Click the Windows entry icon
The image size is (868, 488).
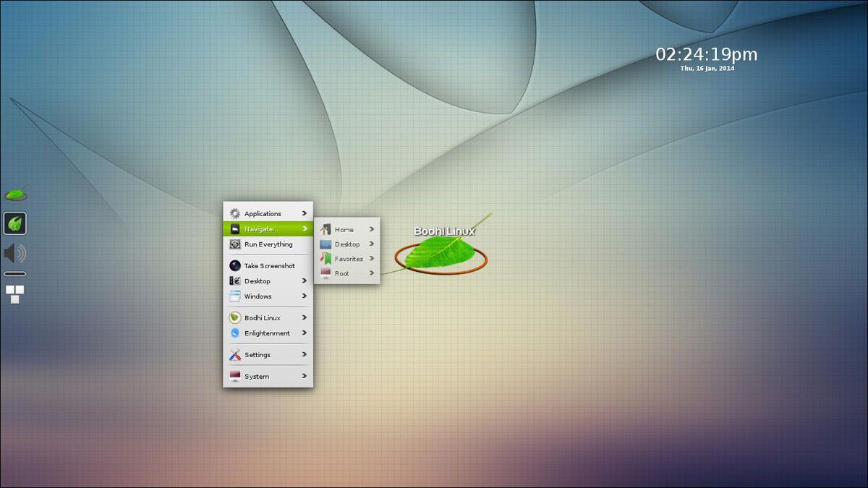coord(235,296)
